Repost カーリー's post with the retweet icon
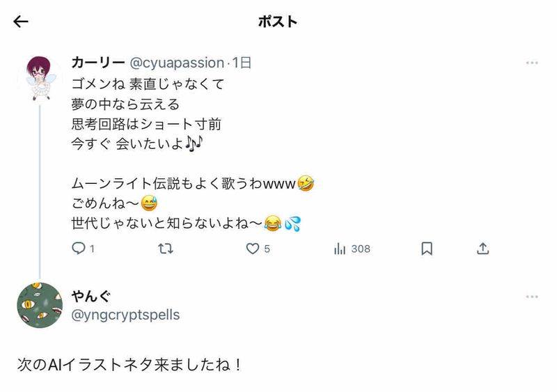The width and height of the screenshot is (557, 392). (166, 249)
